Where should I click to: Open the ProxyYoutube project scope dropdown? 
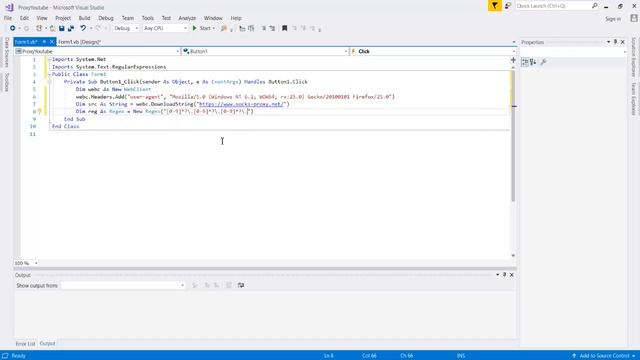click(98, 51)
